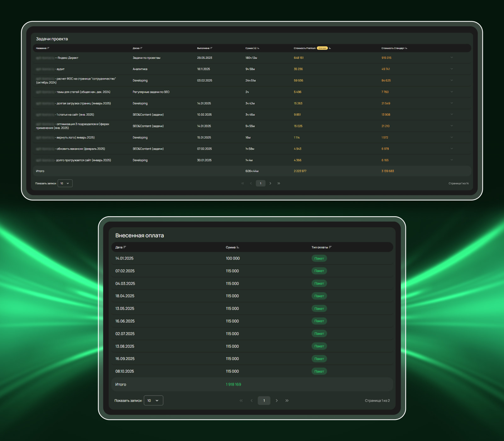Screen dimensions: 504x441
Task: Expand the Яндекс Директ task row
Action: [451, 58]
